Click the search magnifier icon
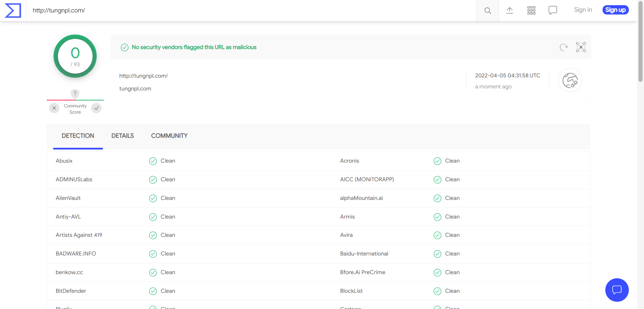This screenshot has width=644, height=309. pos(488,11)
